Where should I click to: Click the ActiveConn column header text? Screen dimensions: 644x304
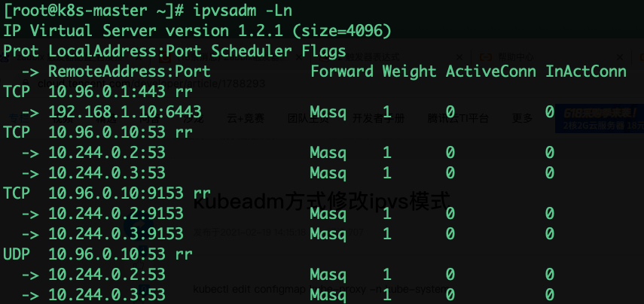[491, 71]
